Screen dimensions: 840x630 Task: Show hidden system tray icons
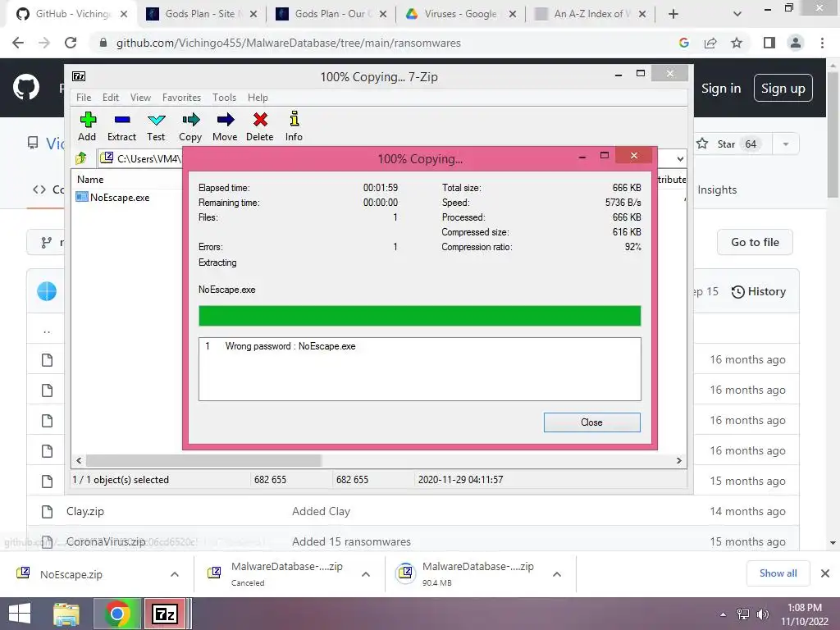click(x=724, y=614)
